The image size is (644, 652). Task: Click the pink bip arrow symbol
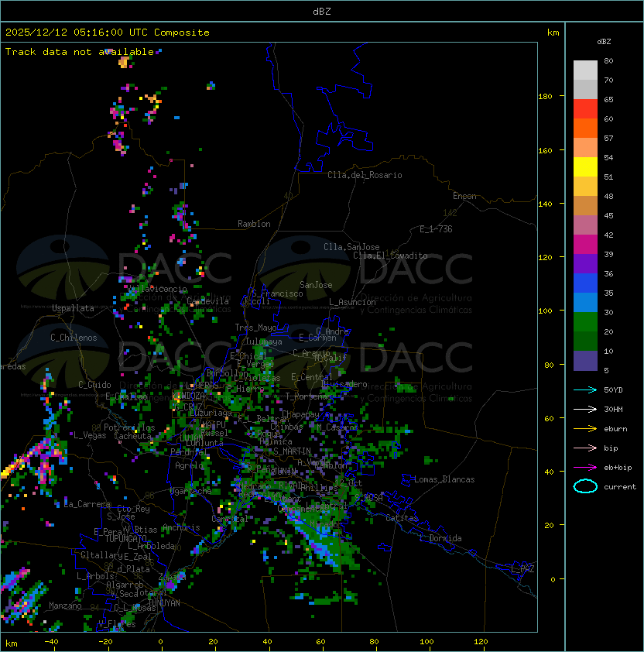pos(585,448)
